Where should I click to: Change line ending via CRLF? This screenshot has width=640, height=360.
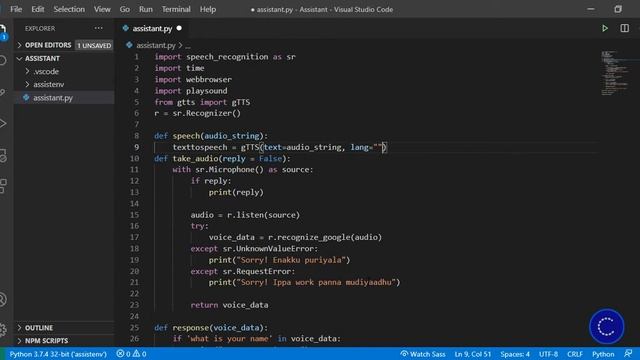575,354
